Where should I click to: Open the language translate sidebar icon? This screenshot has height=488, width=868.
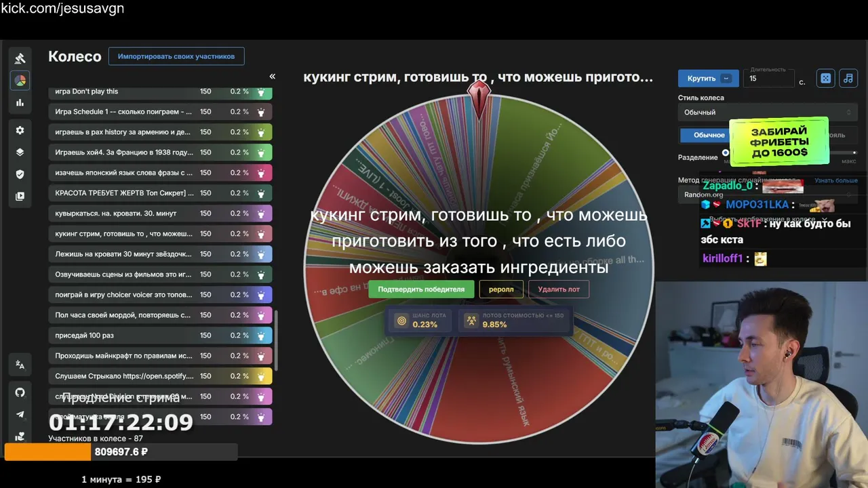20,365
